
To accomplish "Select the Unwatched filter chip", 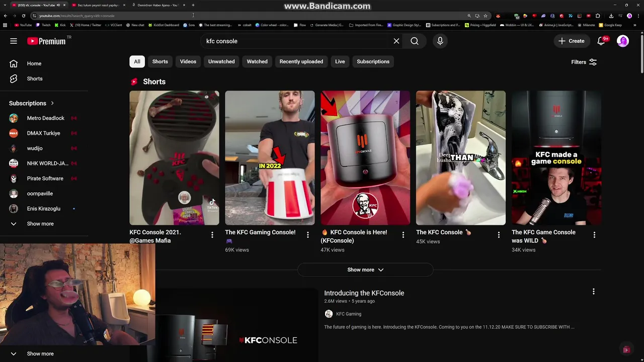I will coord(221,61).
